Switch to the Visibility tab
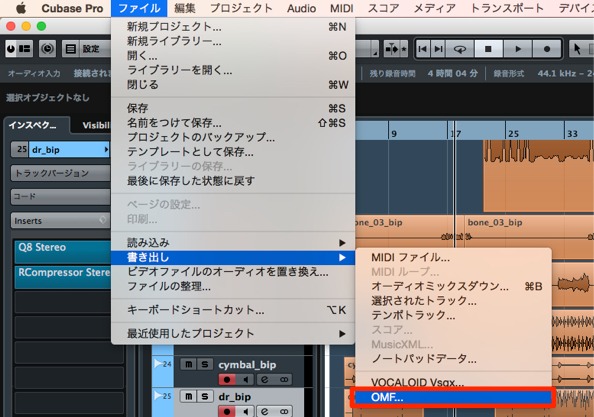Screen dimensions: 594x417 [x=95, y=125]
